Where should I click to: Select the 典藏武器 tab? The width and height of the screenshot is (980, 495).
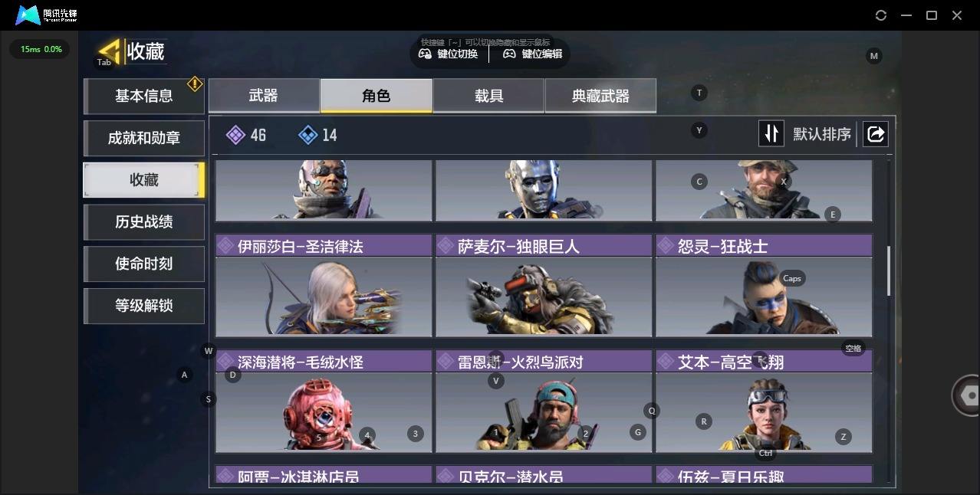click(600, 96)
